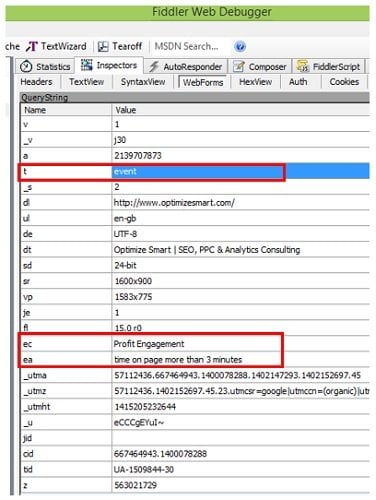
Task: Select the 'en-gb' value
Action: click(125, 219)
